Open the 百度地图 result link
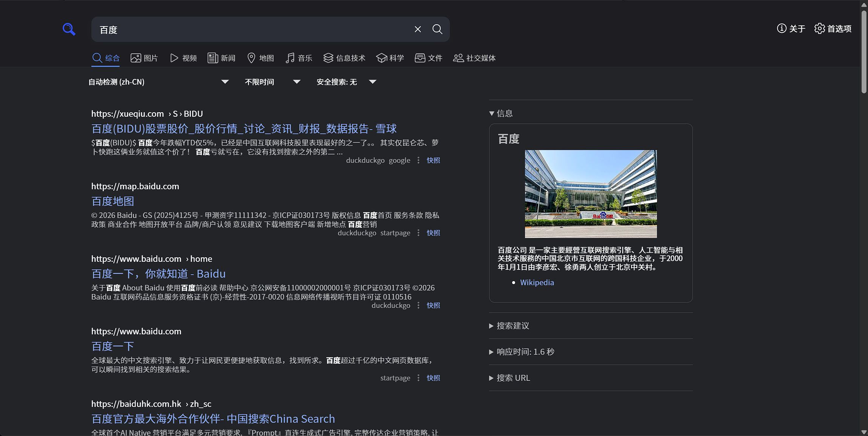868x436 pixels. click(112, 201)
